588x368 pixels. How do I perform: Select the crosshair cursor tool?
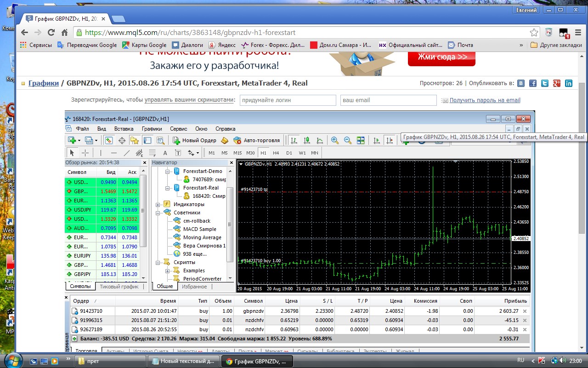click(85, 153)
